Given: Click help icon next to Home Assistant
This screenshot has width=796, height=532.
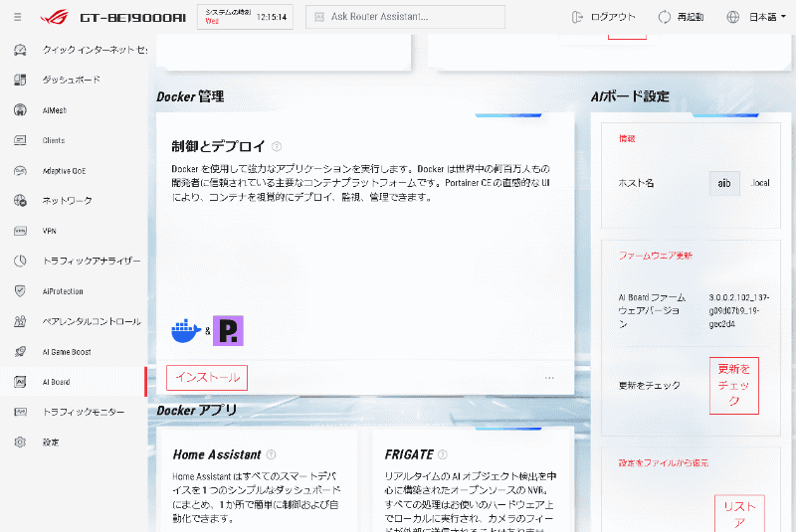Looking at the screenshot, I should (271, 454).
